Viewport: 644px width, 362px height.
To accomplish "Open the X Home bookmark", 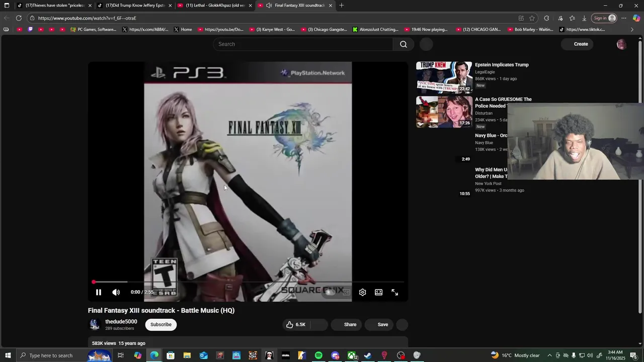I will 183,30.
